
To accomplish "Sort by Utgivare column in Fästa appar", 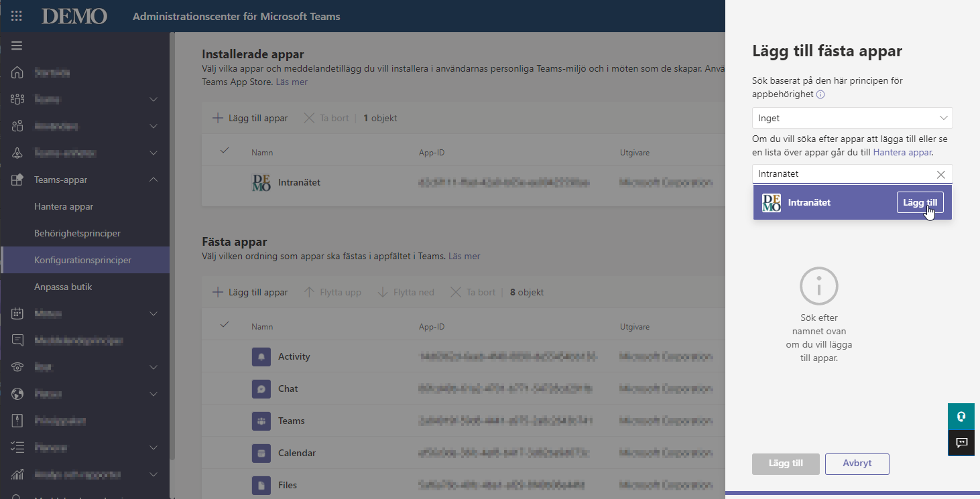I will (635, 327).
